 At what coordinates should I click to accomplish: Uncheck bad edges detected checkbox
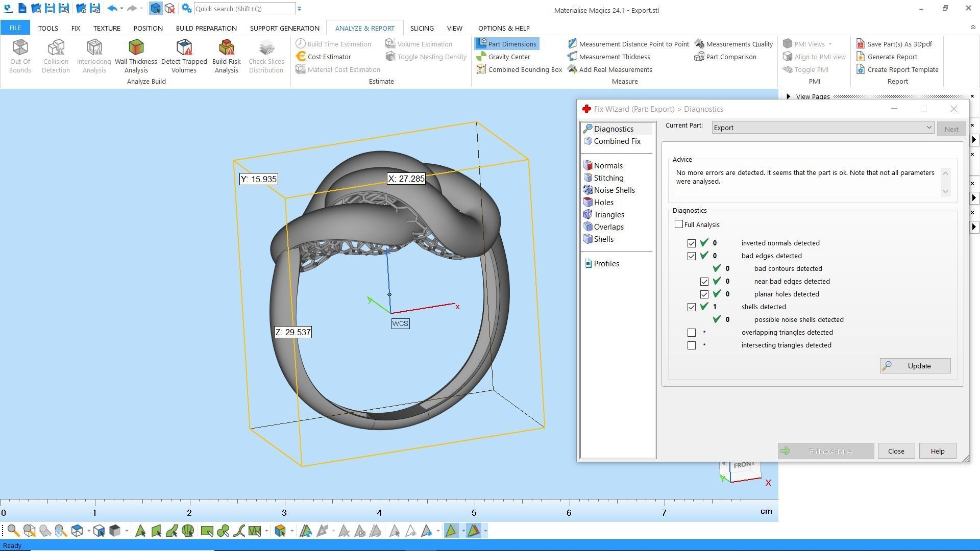click(692, 256)
